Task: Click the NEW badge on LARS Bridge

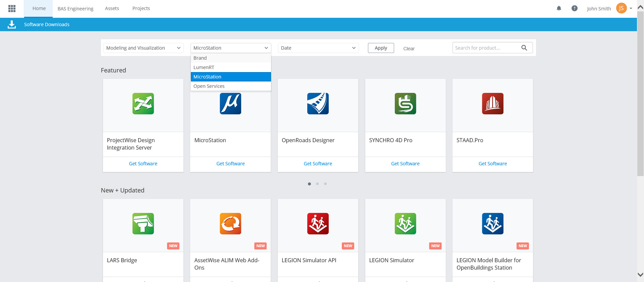Action: pos(173,246)
